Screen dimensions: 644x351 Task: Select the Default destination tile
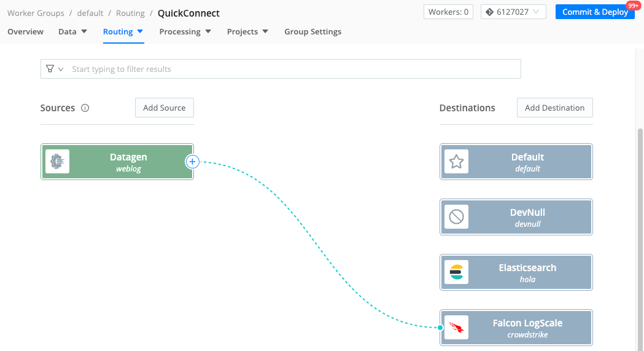516,162
